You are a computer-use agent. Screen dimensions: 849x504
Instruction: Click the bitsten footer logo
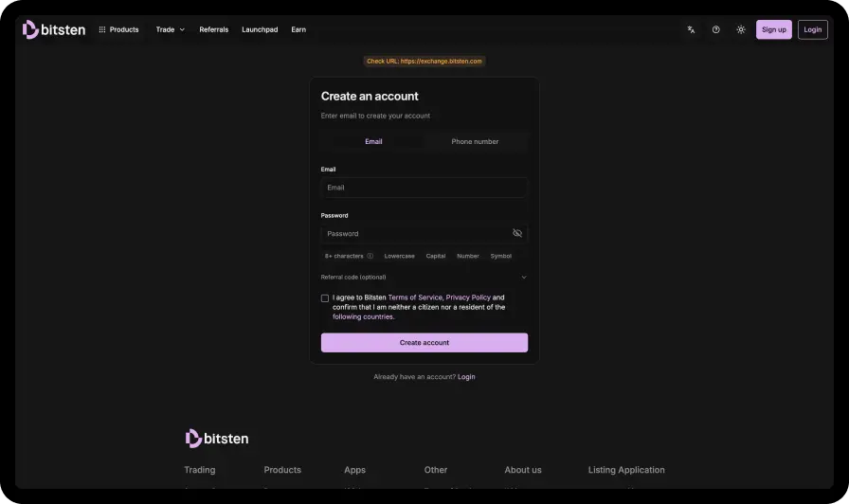(217, 439)
